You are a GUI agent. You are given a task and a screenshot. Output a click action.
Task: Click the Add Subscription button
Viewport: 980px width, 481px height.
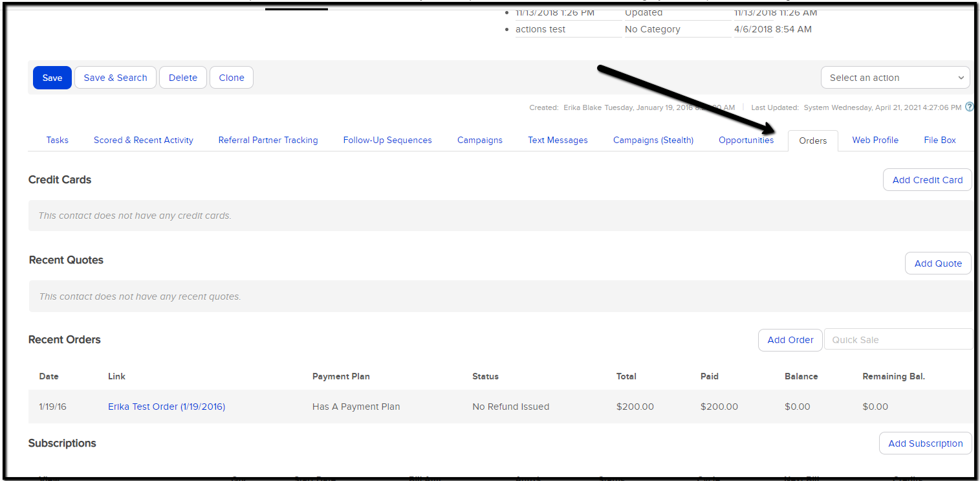pyautogui.click(x=926, y=443)
